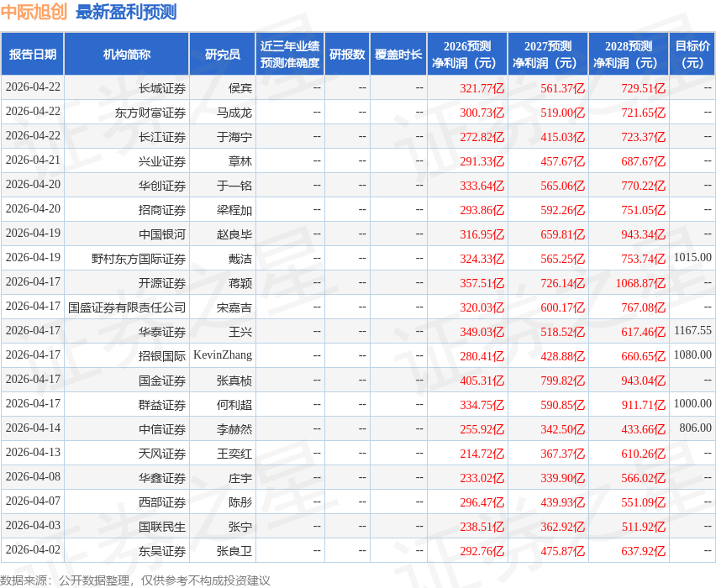716x588 pixels.
Task: Click researcher name 赵良毕
Action: [x=234, y=234]
